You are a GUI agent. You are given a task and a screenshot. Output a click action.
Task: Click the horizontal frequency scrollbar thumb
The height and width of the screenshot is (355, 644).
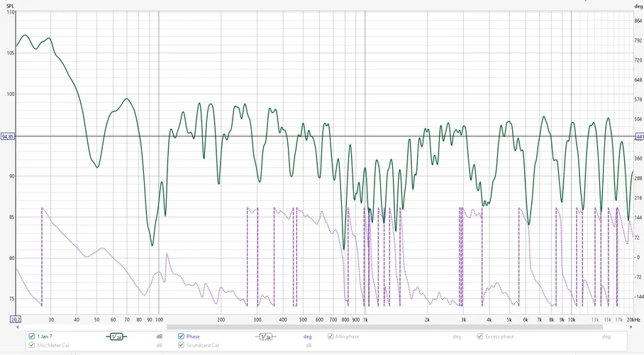pyautogui.click(x=384, y=327)
